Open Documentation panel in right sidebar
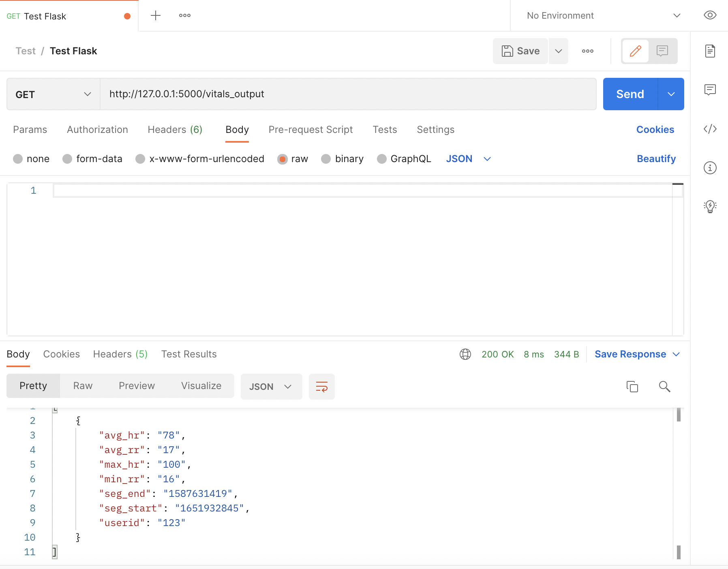 (x=710, y=51)
